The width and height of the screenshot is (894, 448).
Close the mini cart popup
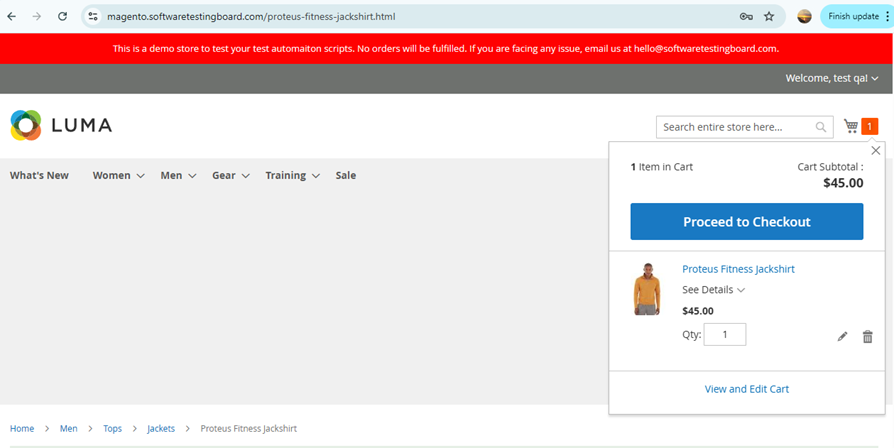876,150
